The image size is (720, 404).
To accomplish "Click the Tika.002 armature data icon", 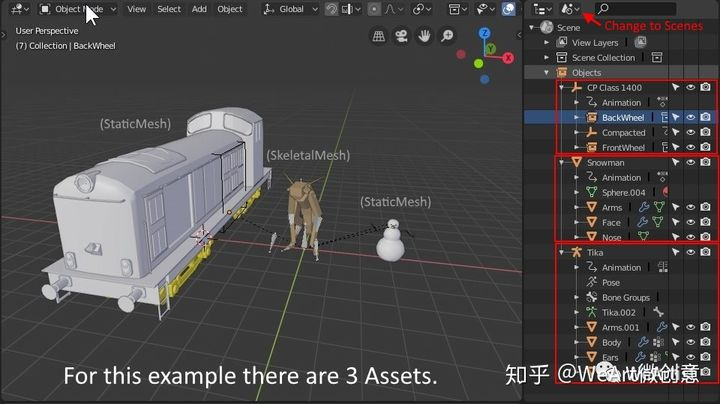I will click(x=591, y=312).
